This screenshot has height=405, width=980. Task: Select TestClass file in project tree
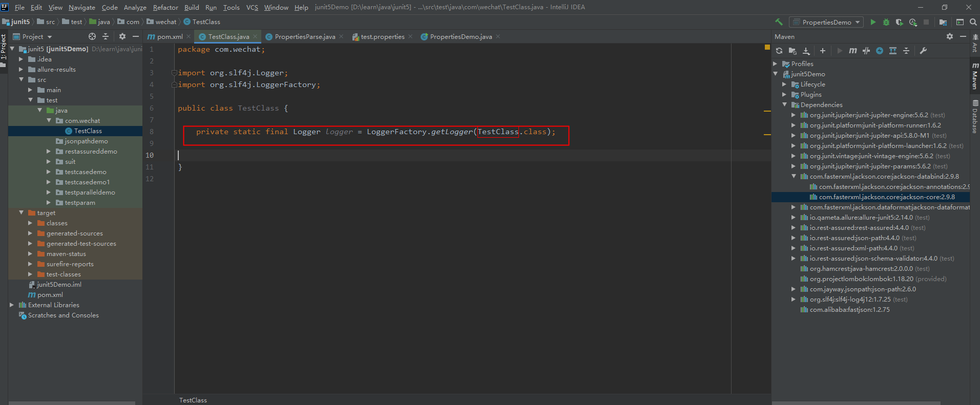(x=75, y=131)
